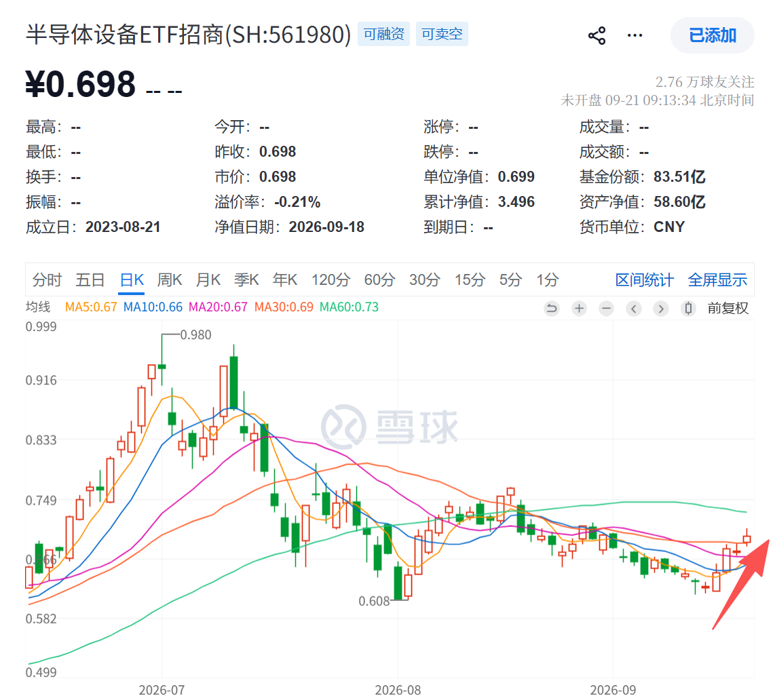
Task: Switch to the 1分 chart tab
Action: (548, 280)
